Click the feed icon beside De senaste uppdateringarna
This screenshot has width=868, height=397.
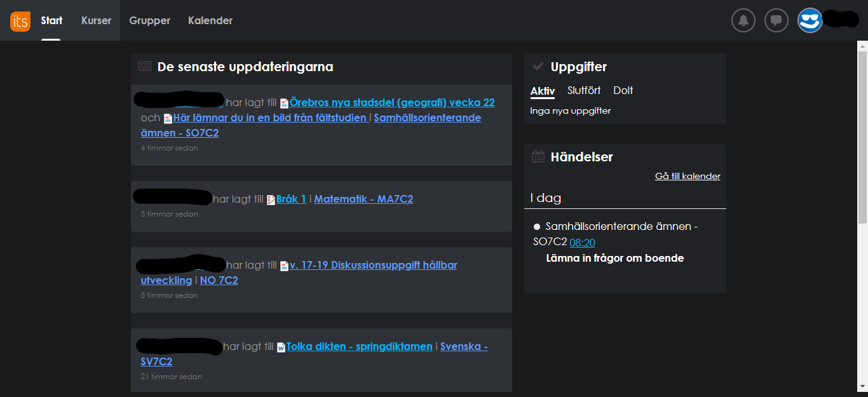[143, 66]
